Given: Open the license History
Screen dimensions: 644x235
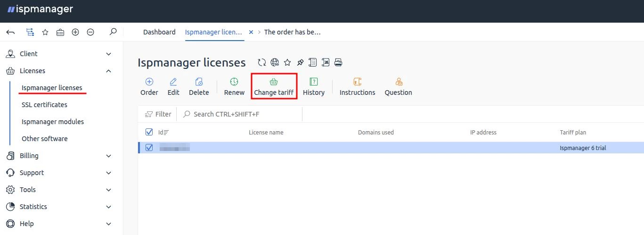Looking at the screenshot, I should coord(314,87).
